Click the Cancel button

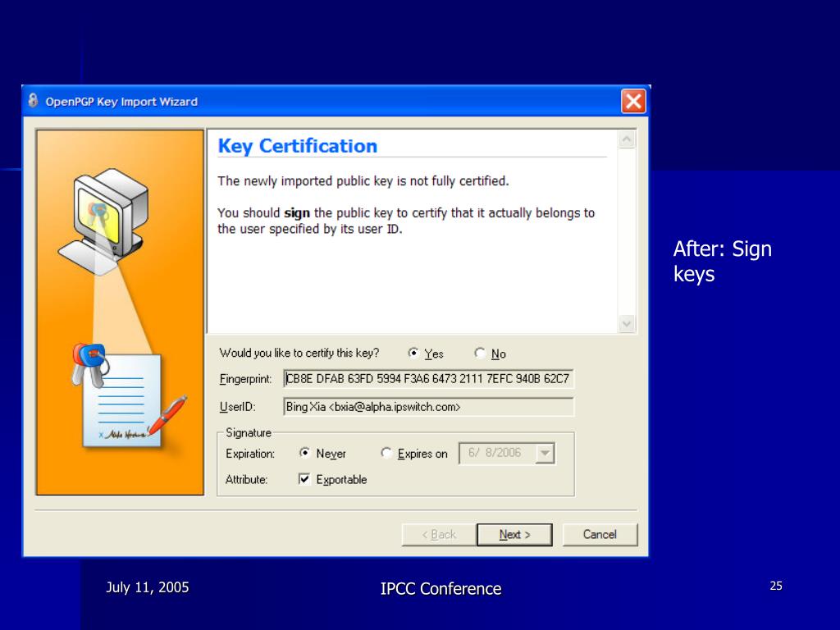point(600,535)
